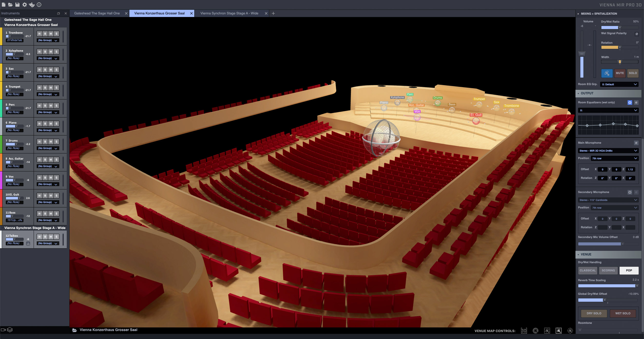Open Main Microphone Position 7th row dropdown
644x339 pixels.
[614, 158]
